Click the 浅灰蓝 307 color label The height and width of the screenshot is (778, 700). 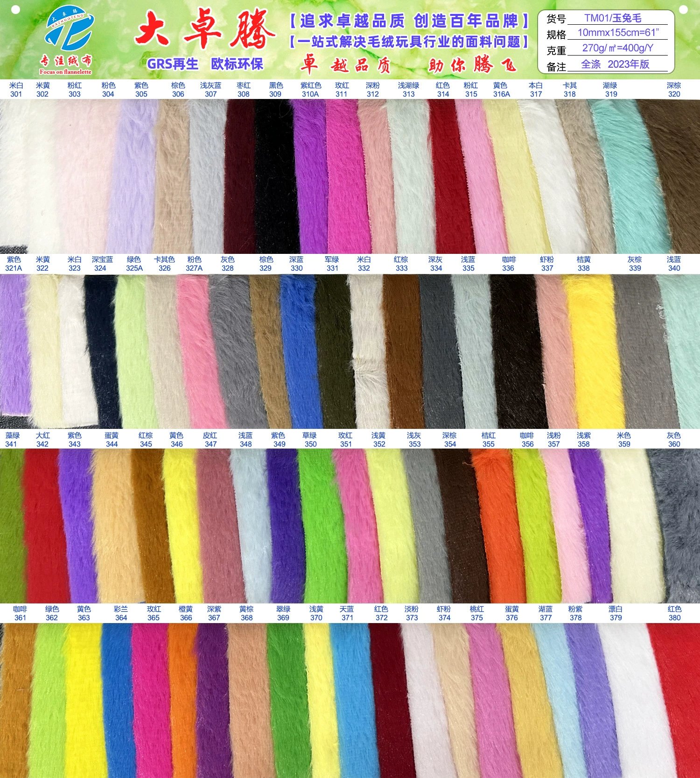point(211,90)
